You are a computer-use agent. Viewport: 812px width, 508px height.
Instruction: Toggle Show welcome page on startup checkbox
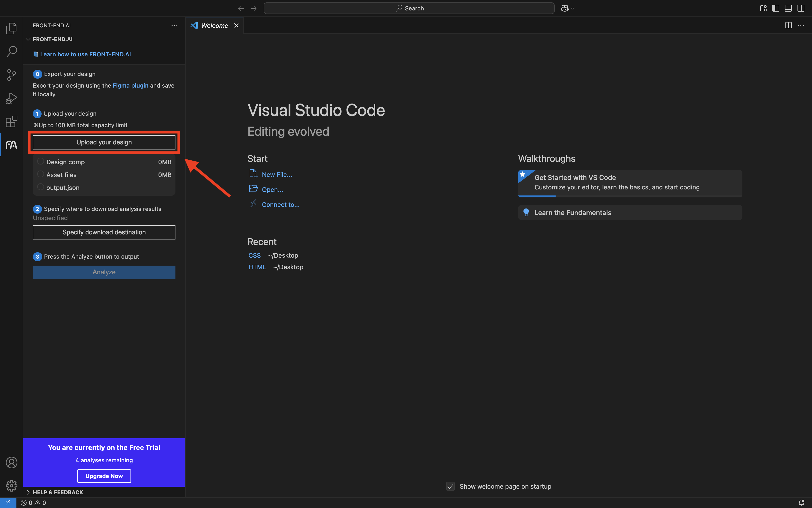coord(450,486)
